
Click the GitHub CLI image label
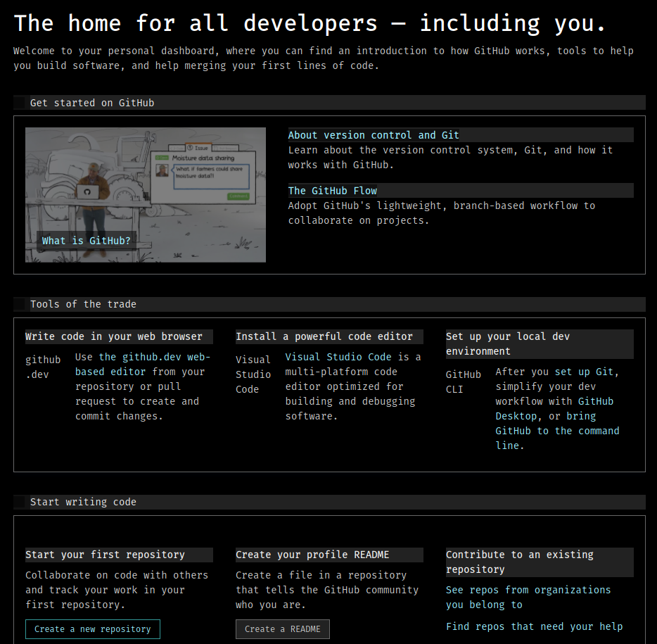(463, 382)
